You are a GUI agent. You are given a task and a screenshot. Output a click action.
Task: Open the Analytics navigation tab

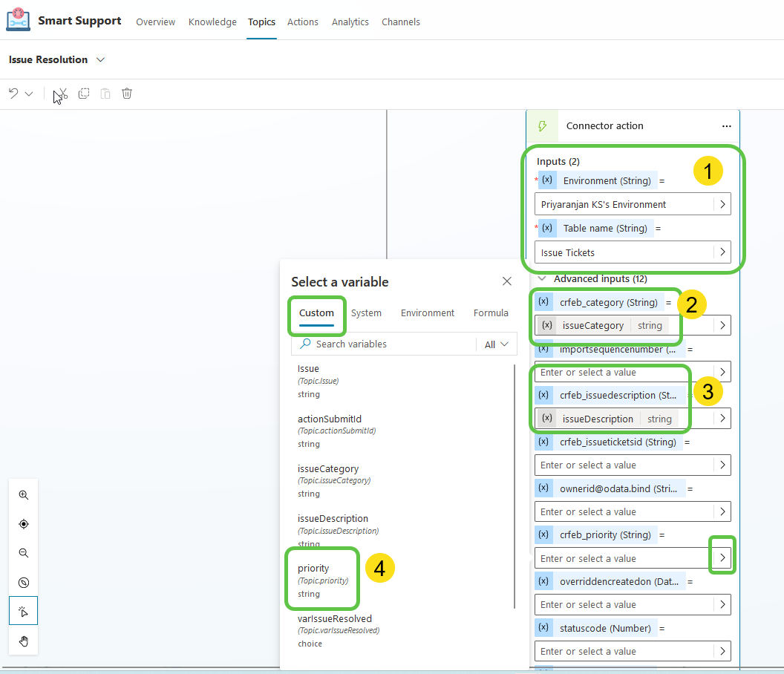click(x=350, y=22)
